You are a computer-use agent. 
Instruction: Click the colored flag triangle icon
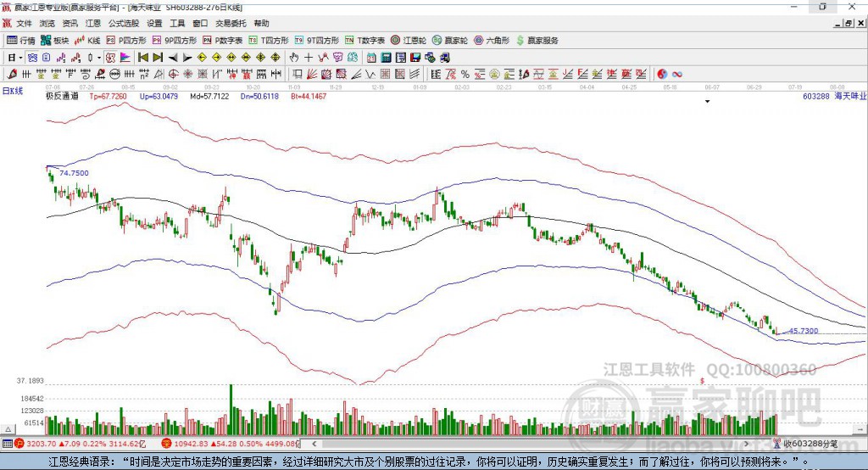pos(125,58)
